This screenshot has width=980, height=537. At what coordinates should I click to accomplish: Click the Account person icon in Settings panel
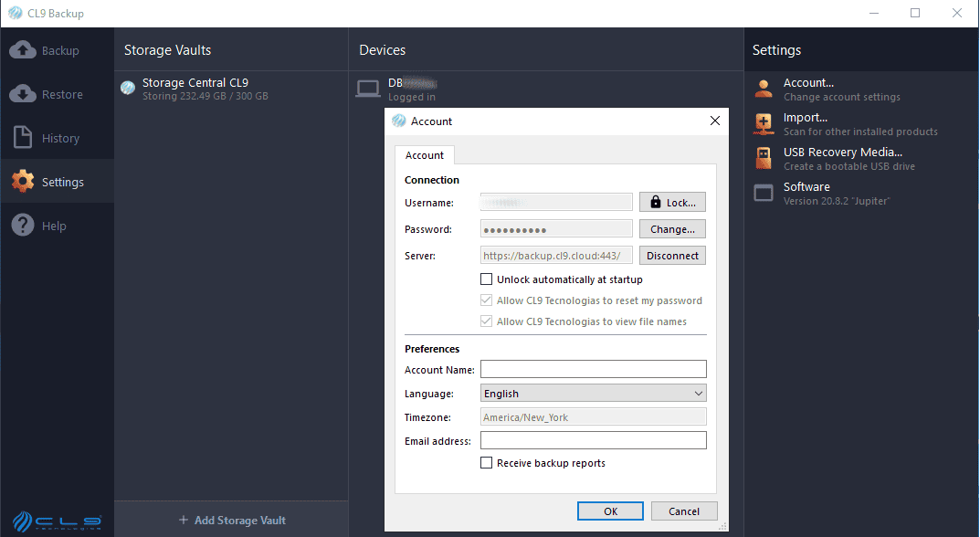pyautogui.click(x=763, y=89)
